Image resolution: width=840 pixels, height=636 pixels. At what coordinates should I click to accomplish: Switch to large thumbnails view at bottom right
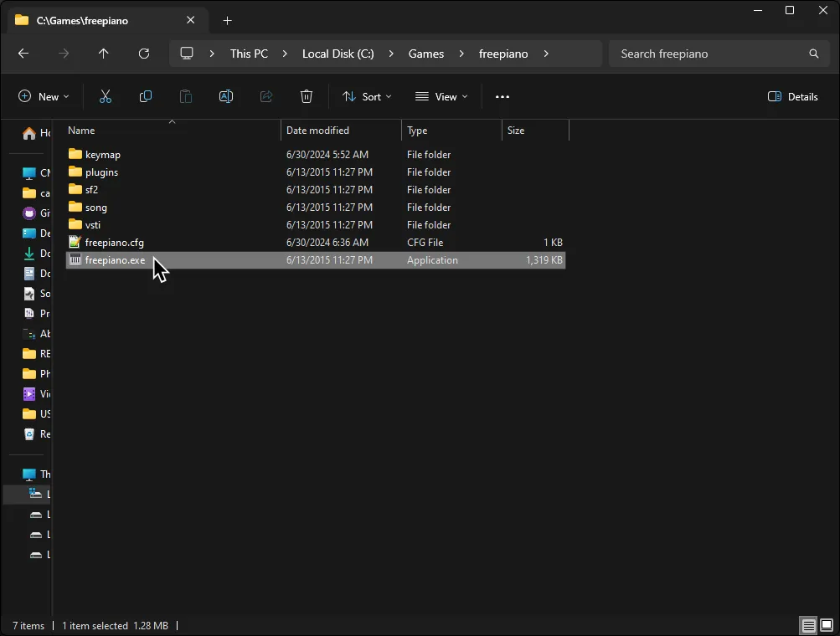827,625
